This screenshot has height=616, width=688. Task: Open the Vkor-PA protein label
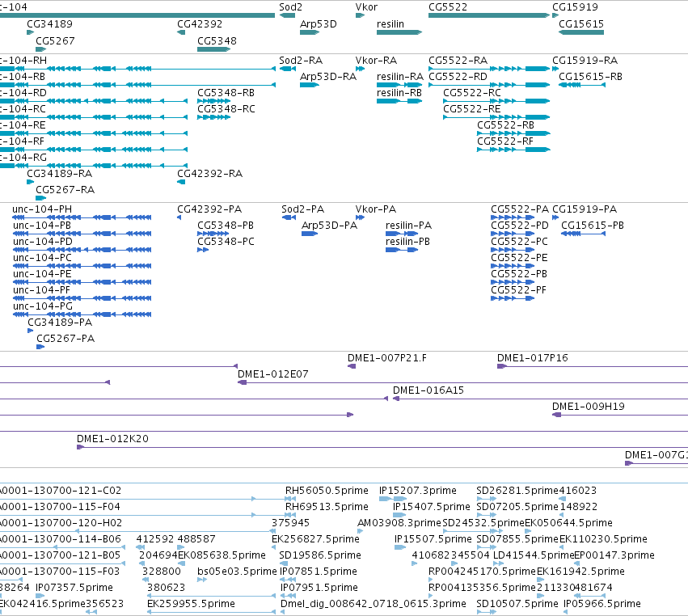coord(376,209)
